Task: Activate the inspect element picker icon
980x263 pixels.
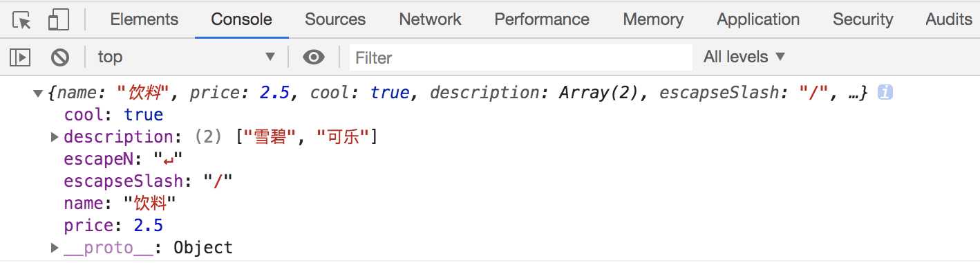Action: tap(21, 20)
